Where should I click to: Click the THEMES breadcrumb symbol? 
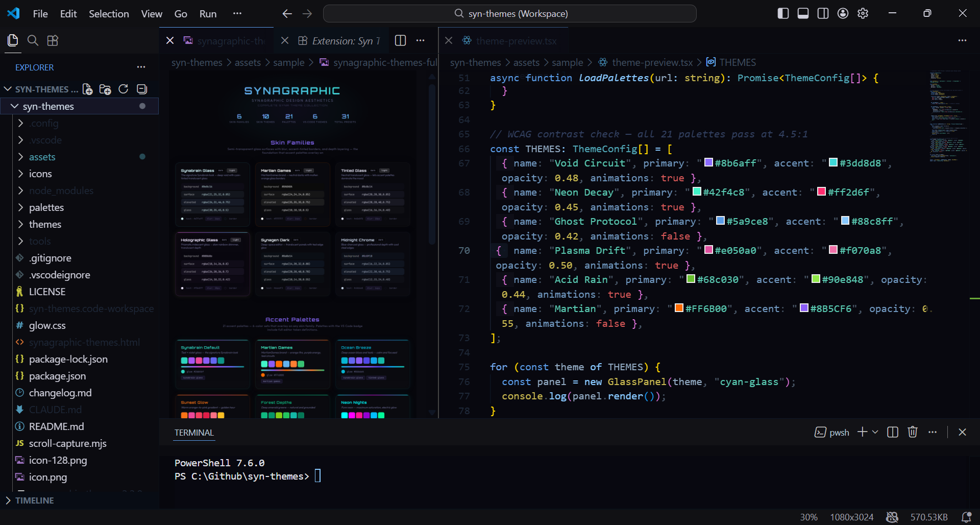pos(738,62)
